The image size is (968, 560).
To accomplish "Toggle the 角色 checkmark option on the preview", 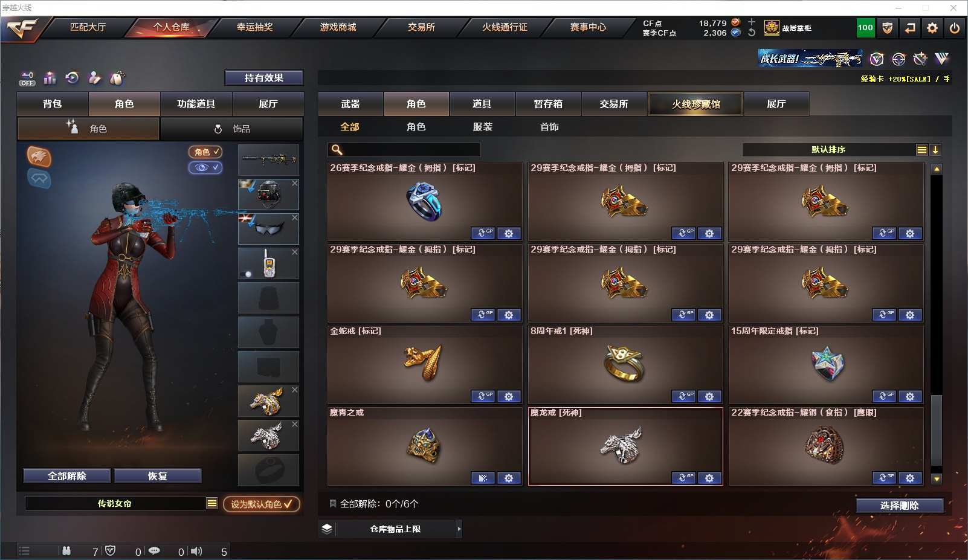I will click(205, 152).
